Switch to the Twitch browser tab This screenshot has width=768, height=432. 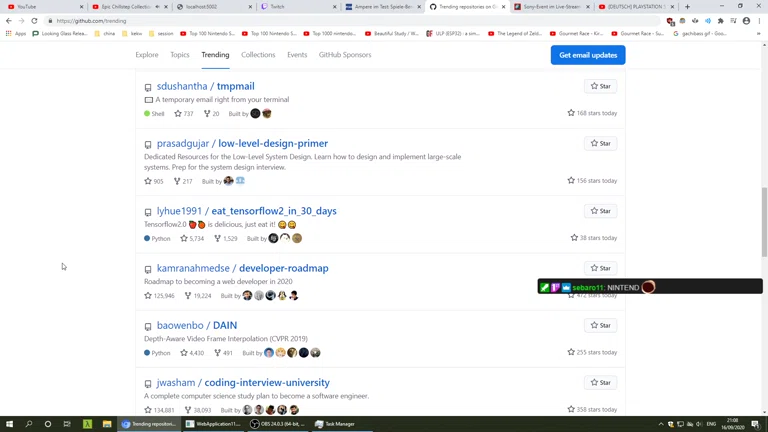(x=298, y=7)
